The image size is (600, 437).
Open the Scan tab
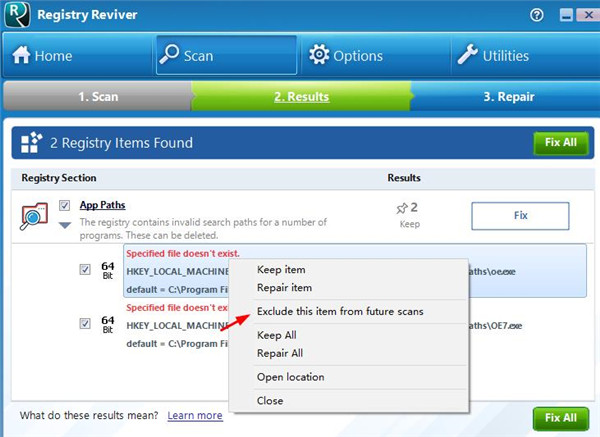coord(227,55)
